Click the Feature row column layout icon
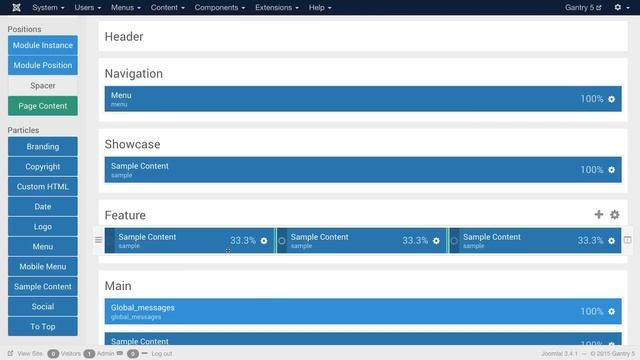Screen dimensions: 640x360 [x=627, y=240]
